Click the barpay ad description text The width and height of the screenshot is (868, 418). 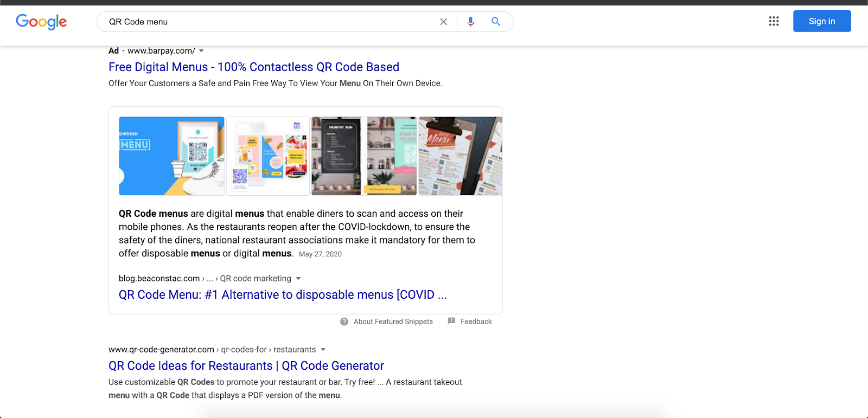[x=276, y=83]
